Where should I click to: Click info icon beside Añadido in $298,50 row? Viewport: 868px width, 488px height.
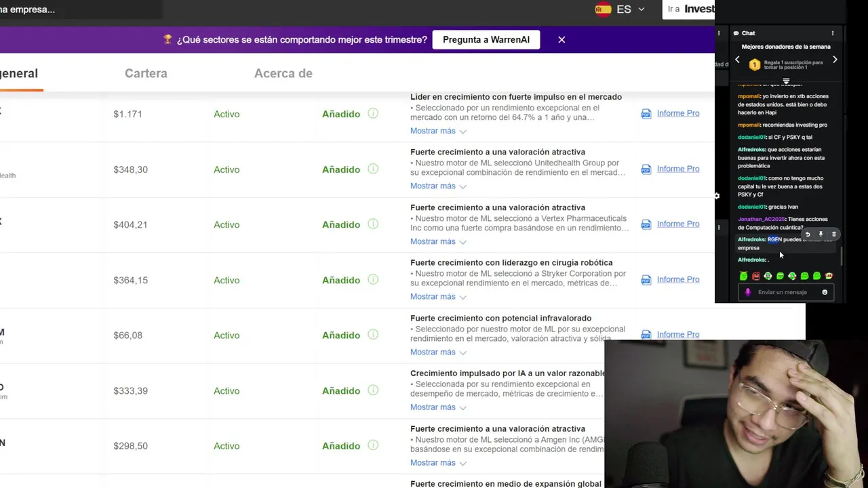[373, 445]
